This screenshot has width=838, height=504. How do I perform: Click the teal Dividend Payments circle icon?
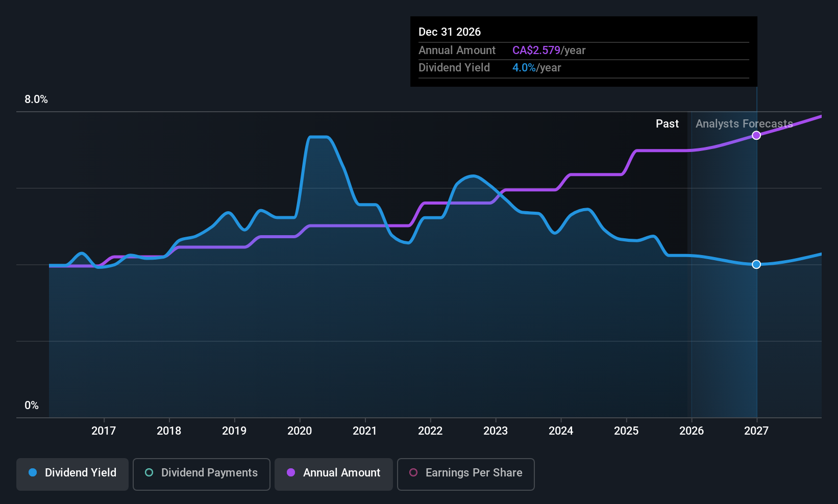[149, 473]
